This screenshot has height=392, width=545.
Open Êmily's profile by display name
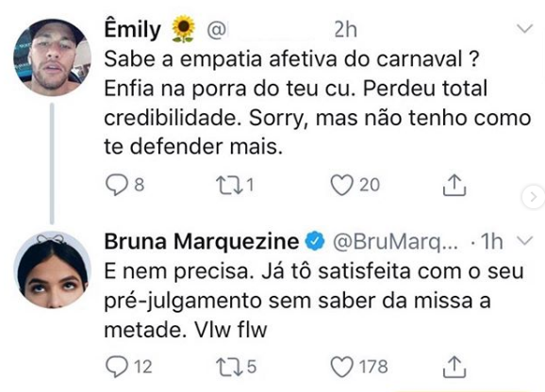pyautogui.click(x=132, y=29)
